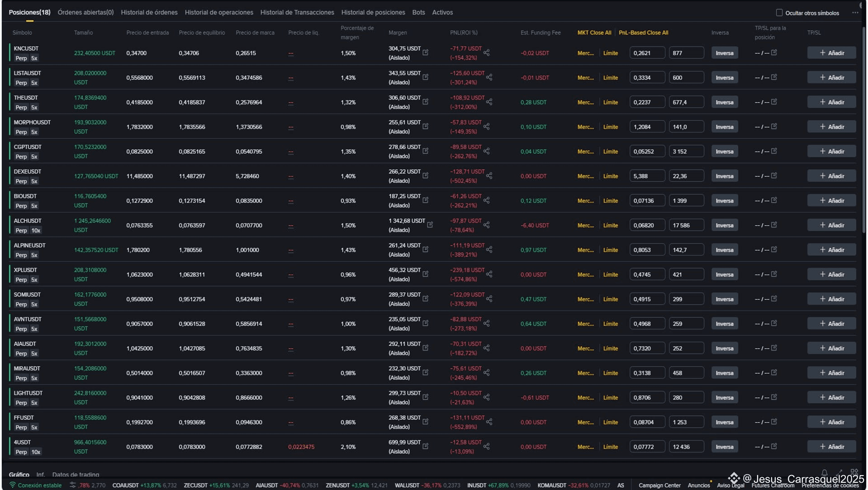Image resolution: width=868 pixels, height=490 pixels.
Task: Select the Gráfico tab at bottom
Action: pos(19,474)
